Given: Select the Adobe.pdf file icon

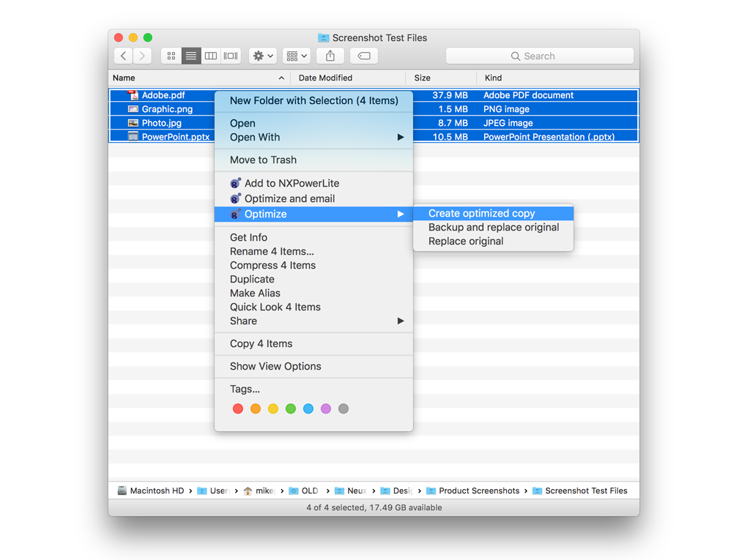Looking at the screenshot, I should [x=133, y=95].
